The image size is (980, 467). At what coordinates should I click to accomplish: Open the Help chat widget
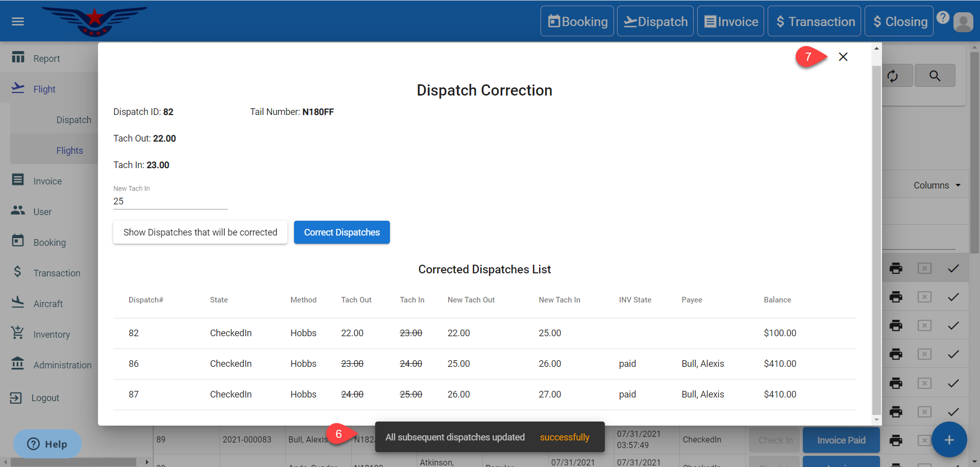47,444
